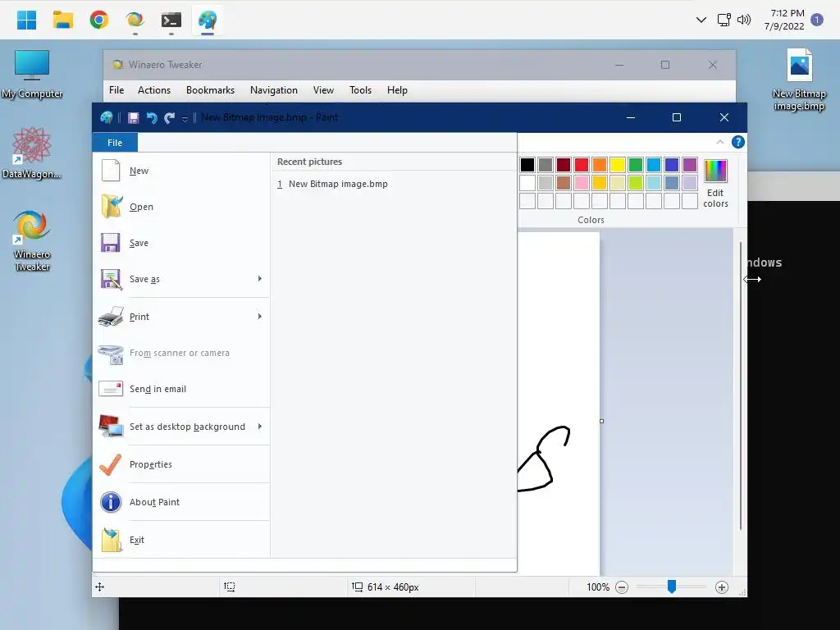Image resolution: width=840 pixels, height=630 pixels.
Task: Click the Save floppy disk icon in File menu
Action: pos(111,243)
